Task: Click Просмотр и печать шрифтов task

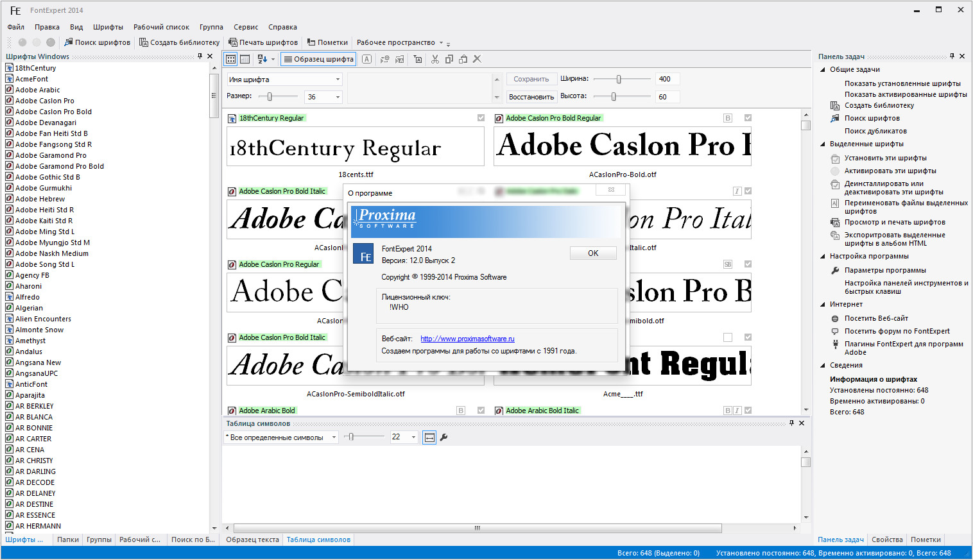Action: (895, 222)
